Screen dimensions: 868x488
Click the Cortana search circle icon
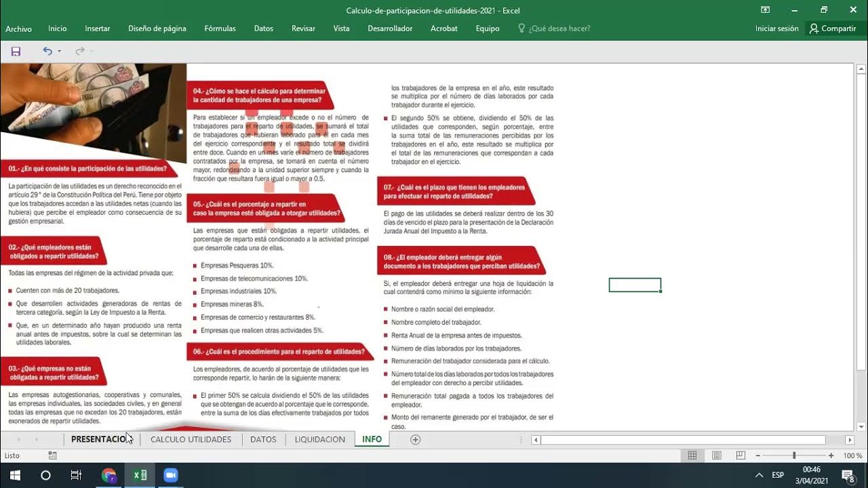(45, 475)
